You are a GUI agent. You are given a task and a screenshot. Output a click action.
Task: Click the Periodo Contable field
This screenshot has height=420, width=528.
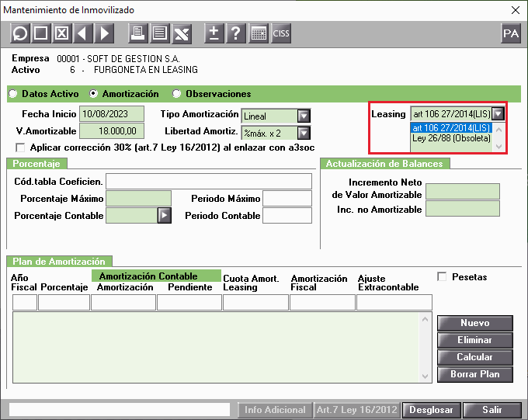287,216
